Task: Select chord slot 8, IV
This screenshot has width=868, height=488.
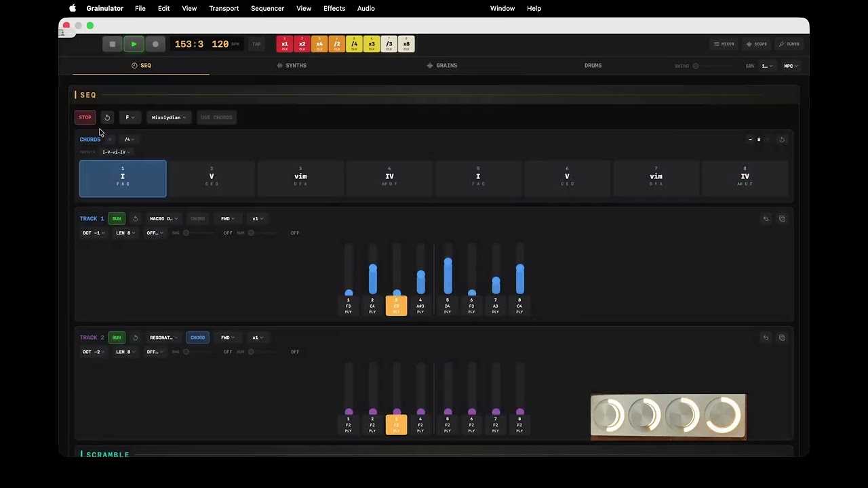Action: pyautogui.click(x=745, y=179)
